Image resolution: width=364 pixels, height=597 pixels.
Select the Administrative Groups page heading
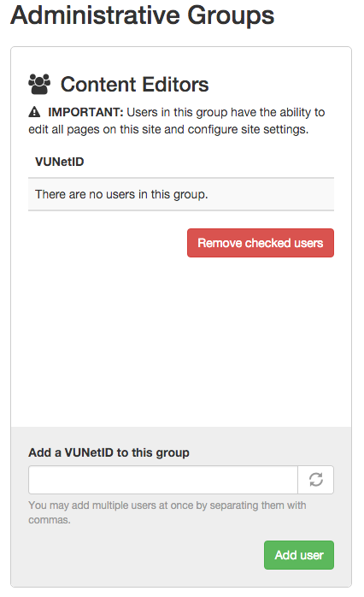coord(142,15)
